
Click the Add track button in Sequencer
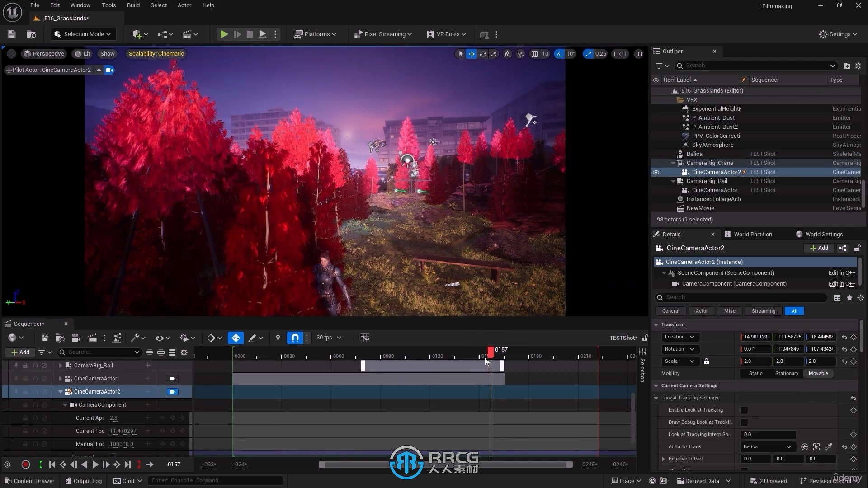click(x=20, y=352)
